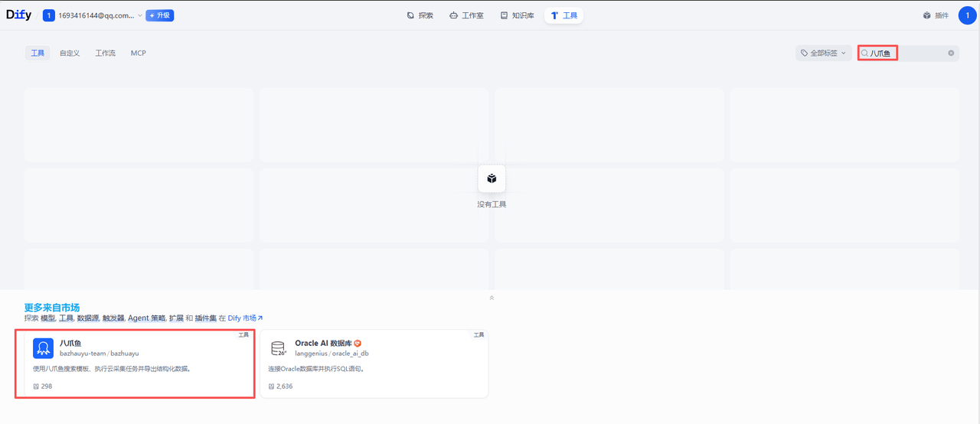The image size is (980, 424).
Task: Select the 工具 top navigation item
Action: click(564, 15)
